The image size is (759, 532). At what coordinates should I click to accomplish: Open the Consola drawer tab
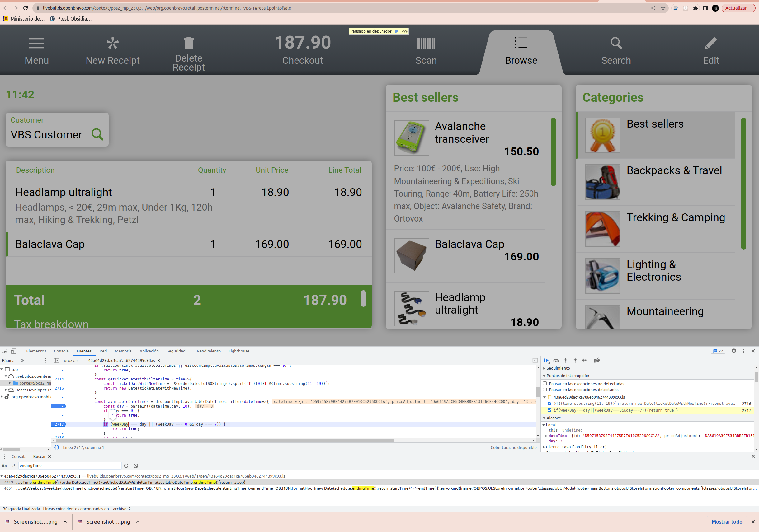coord(19,456)
